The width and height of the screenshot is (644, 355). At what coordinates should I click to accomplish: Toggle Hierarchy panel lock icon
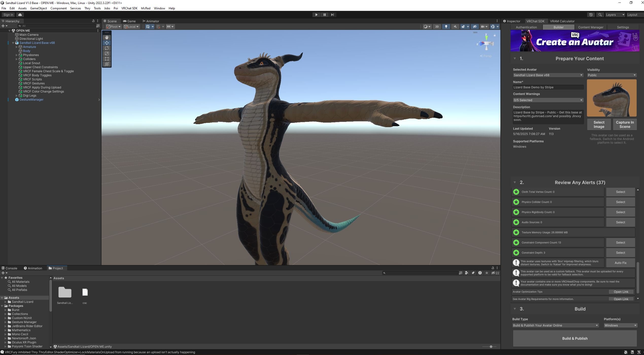click(x=93, y=21)
